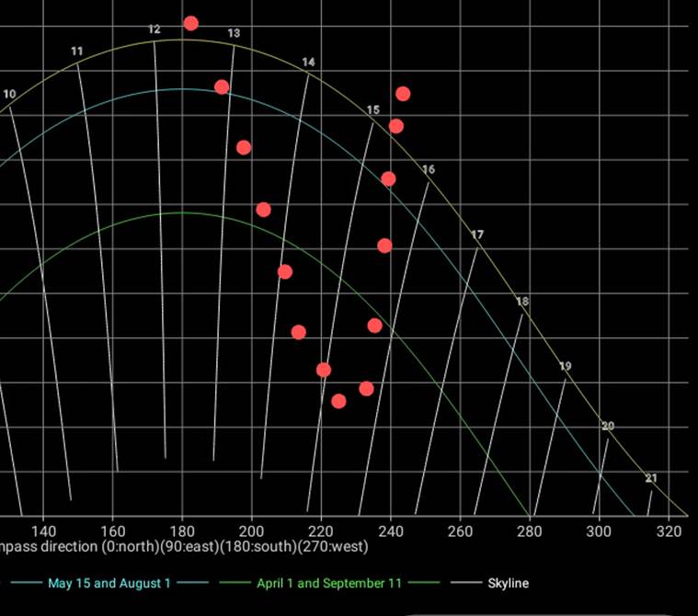Image resolution: width=698 pixels, height=616 pixels.
Task: Click the 320 axis tick label
Action: (x=669, y=530)
